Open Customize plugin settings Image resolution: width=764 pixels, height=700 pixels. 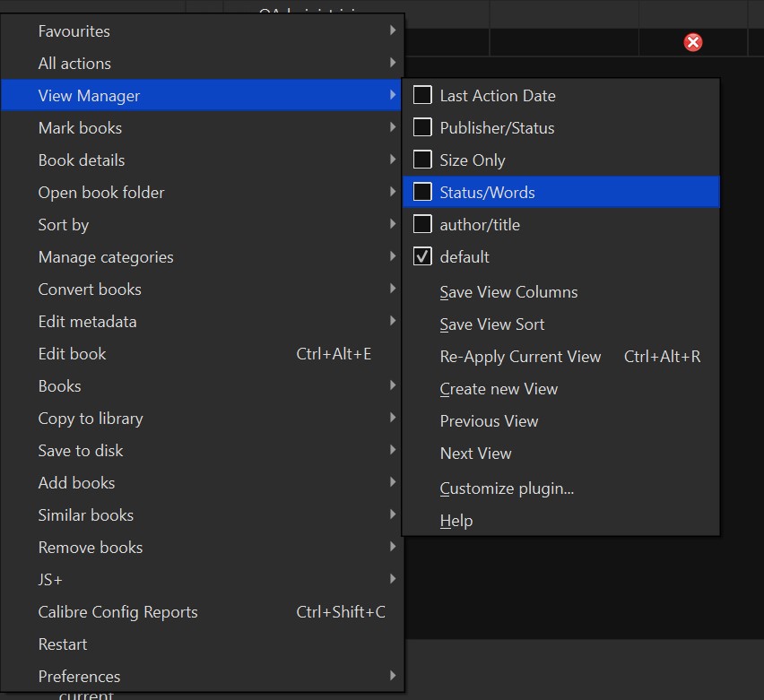click(507, 488)
